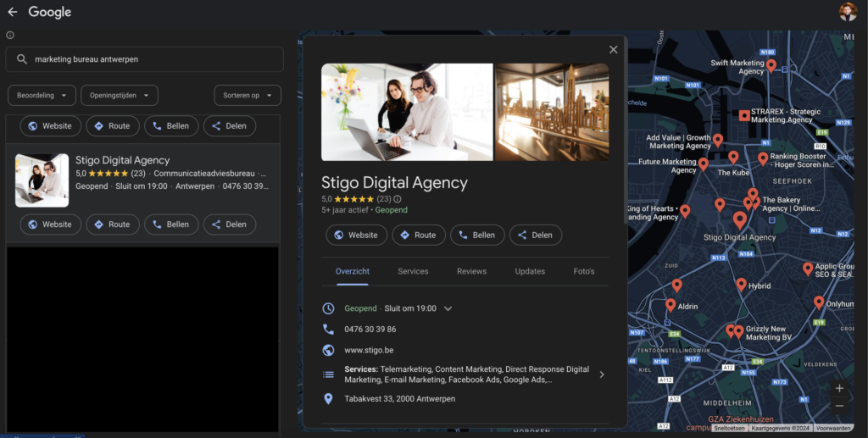Go back with the arrow beside Google logo

[12, 12]
